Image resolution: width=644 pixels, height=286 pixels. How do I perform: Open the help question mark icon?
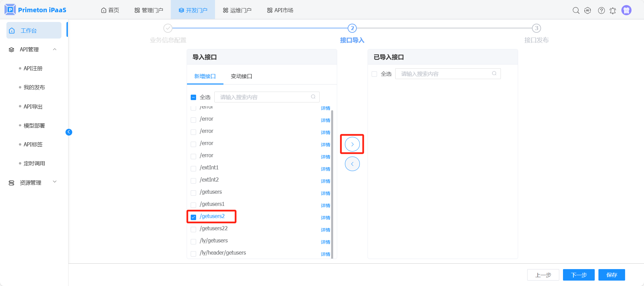click(601, 10)
